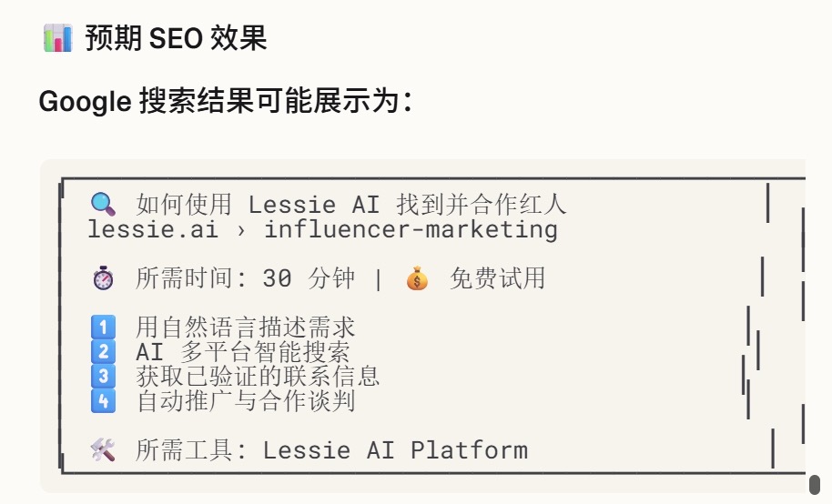
Task: Click the hammer and wrench tools emoji
Action: [103, 449]
